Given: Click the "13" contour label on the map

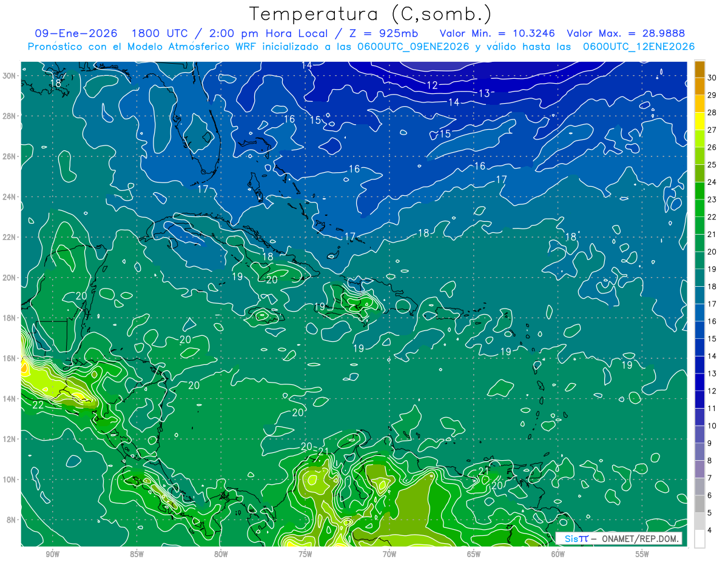Looking at the screenshot, I should pos(484,93).
